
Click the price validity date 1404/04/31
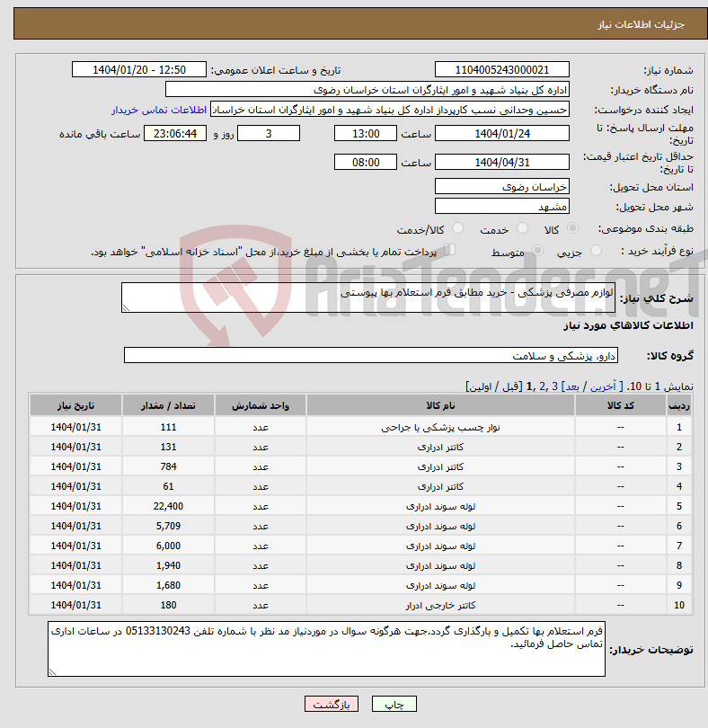coord(502,163)
